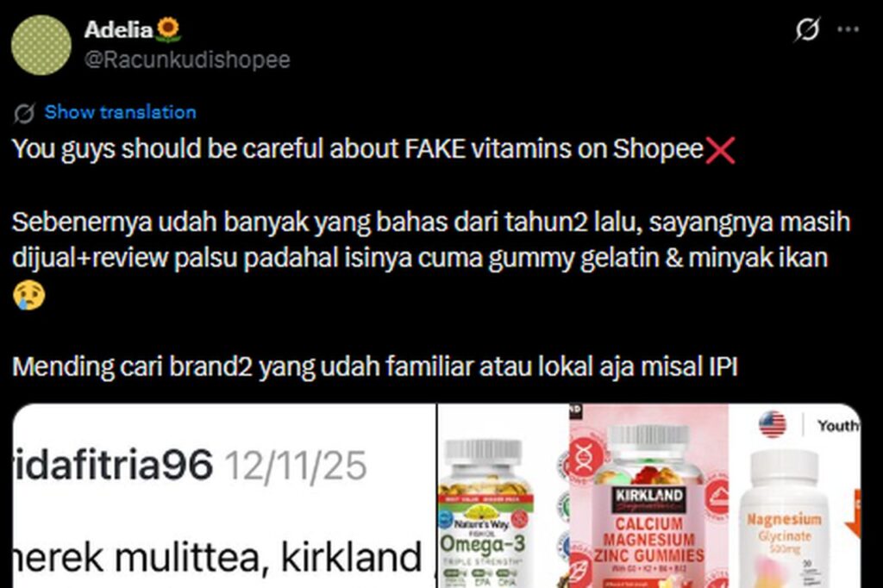
Task: Open Adelia display name profile
Action: click(118, 30)
